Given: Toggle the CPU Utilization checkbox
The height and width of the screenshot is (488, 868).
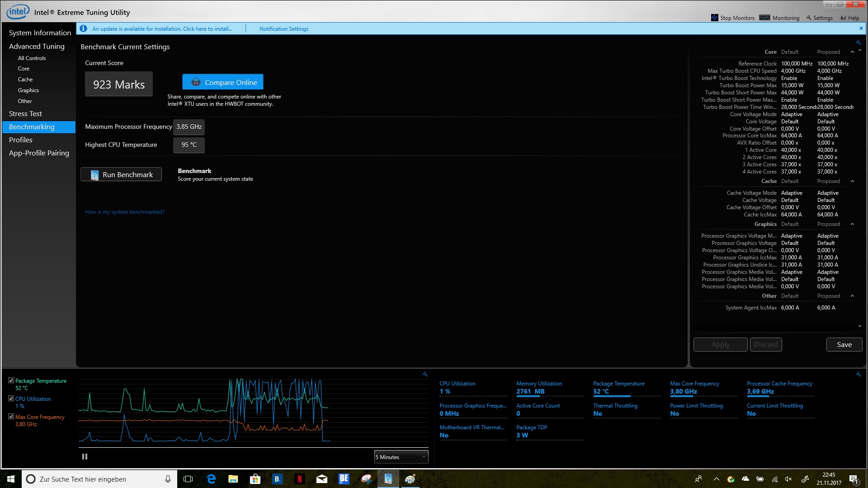Looking at the screenshot, I should tap(11, 399).
